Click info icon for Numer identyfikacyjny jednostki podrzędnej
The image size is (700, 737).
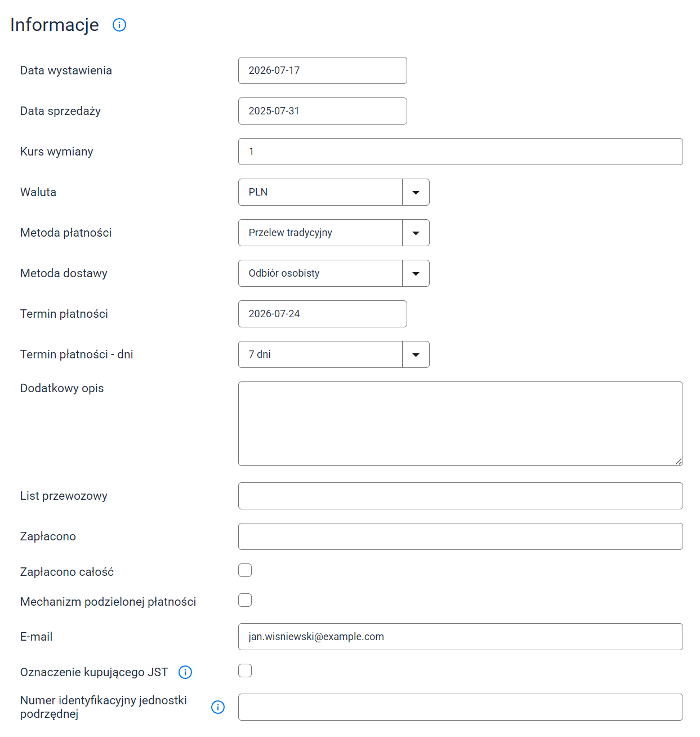218,707
